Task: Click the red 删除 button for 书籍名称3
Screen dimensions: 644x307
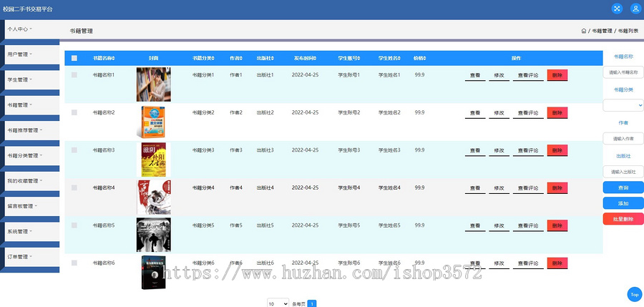Action: click(x=557, y=150)
